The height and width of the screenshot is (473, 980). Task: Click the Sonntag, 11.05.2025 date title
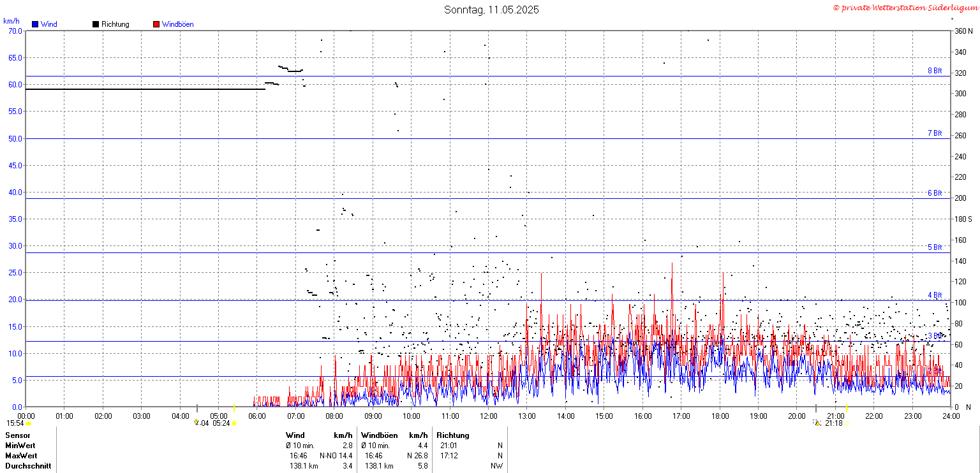(491, 10)
